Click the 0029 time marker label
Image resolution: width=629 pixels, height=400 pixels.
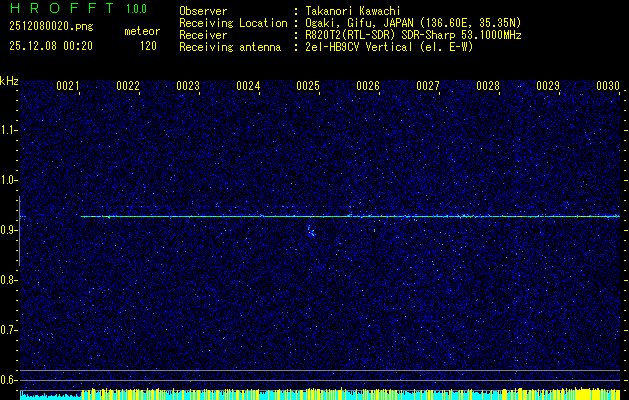(548, 86)
